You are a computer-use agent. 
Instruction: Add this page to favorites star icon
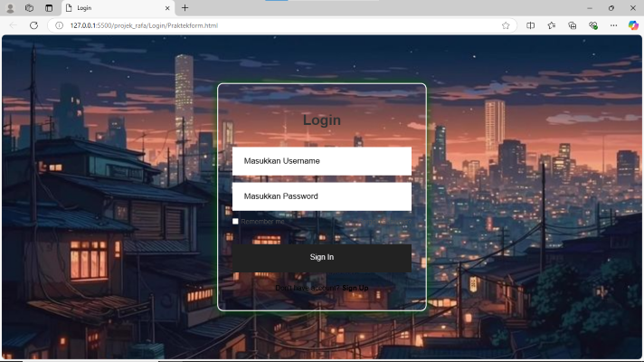pos(506,25)
